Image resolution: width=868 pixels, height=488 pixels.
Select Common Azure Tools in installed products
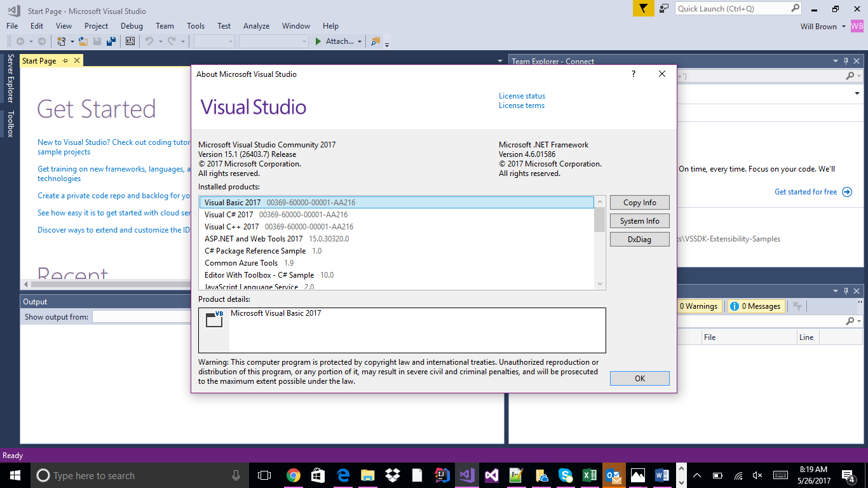(397, 263)
